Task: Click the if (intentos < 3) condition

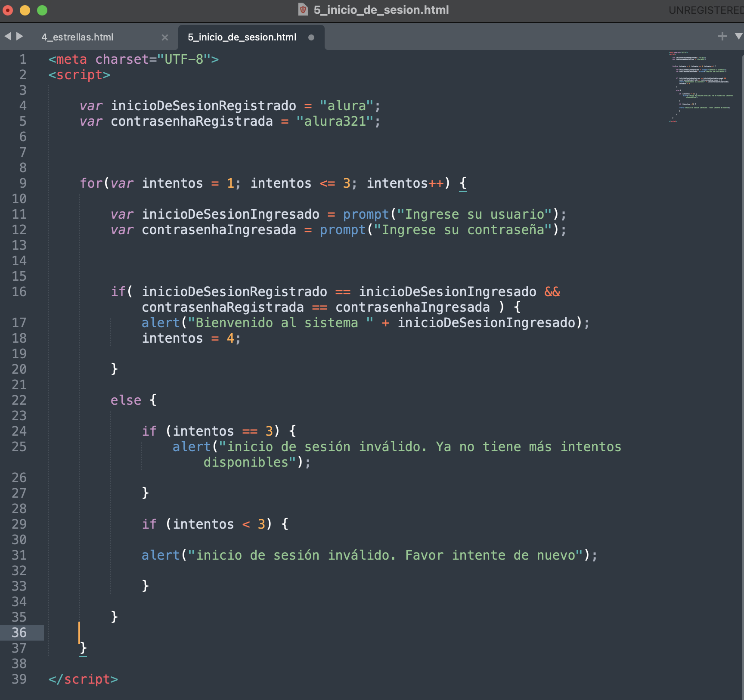Action: click(x=207, y=524)
